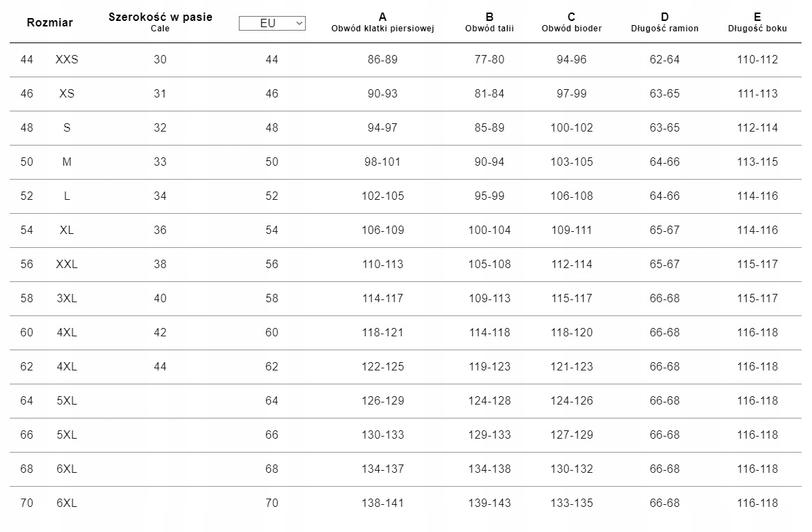Click column C Obwód bioder header
812x532 pixels.
(x=571, y=22)
